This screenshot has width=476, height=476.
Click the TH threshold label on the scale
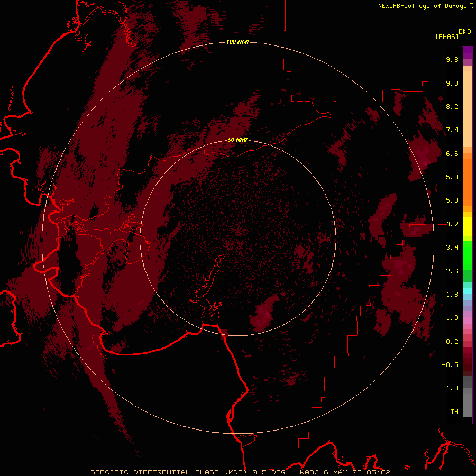pyautogui.click(x=454, y=412)
